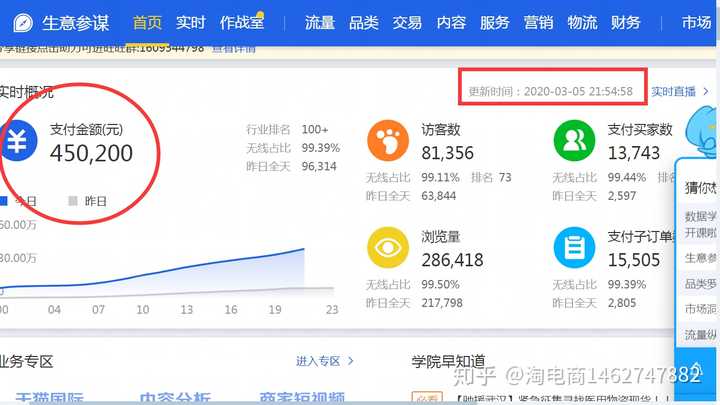Screen dimensions: 720x405
Task: Open the 营销 menu
Action: (538, 22)
